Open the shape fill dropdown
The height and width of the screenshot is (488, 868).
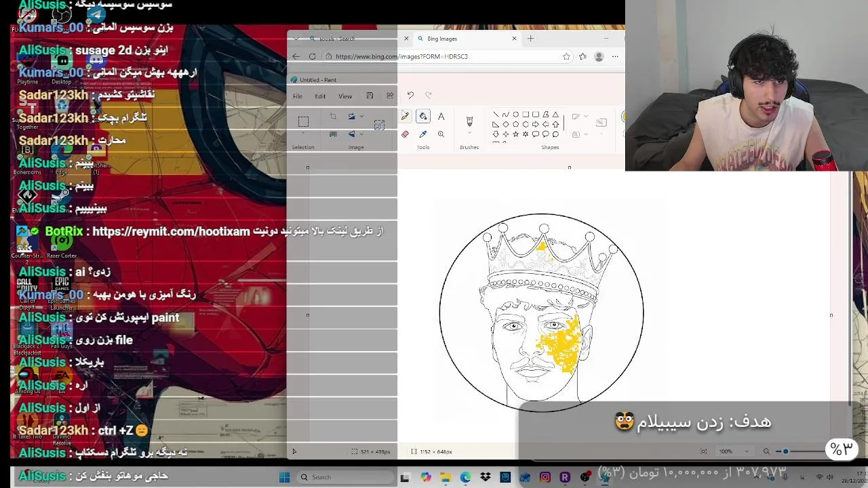(x=586, y=134)
